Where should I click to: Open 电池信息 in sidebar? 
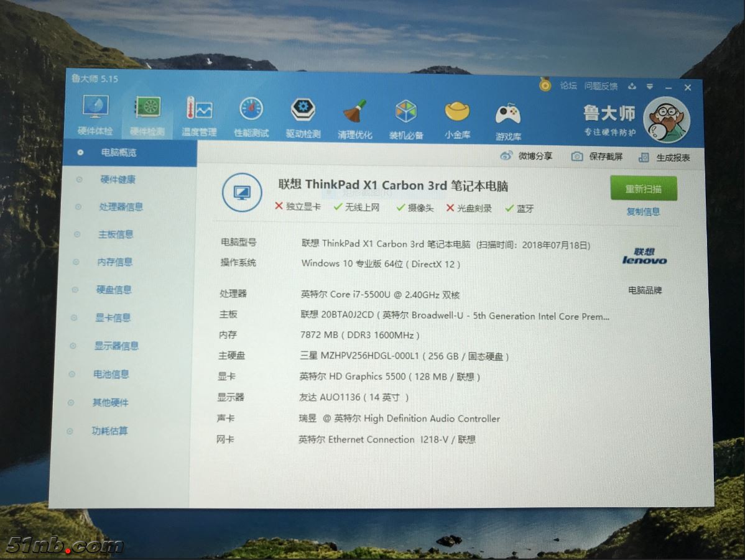coord(111,374)
